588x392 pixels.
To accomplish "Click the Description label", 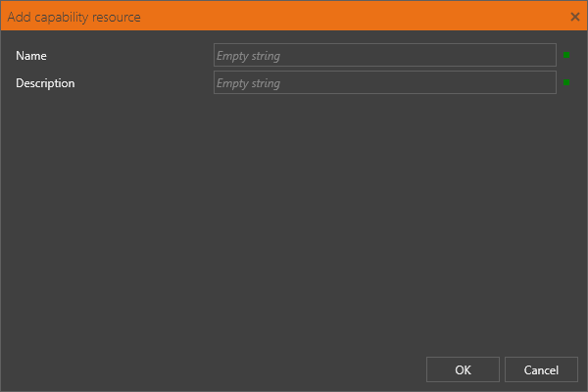I will [x=45, y=83].
